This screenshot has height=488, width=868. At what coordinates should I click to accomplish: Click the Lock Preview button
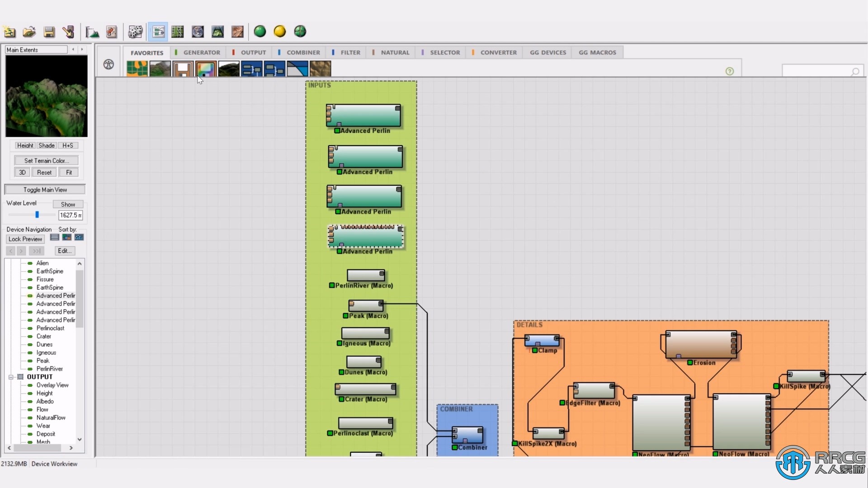point(25,239)
